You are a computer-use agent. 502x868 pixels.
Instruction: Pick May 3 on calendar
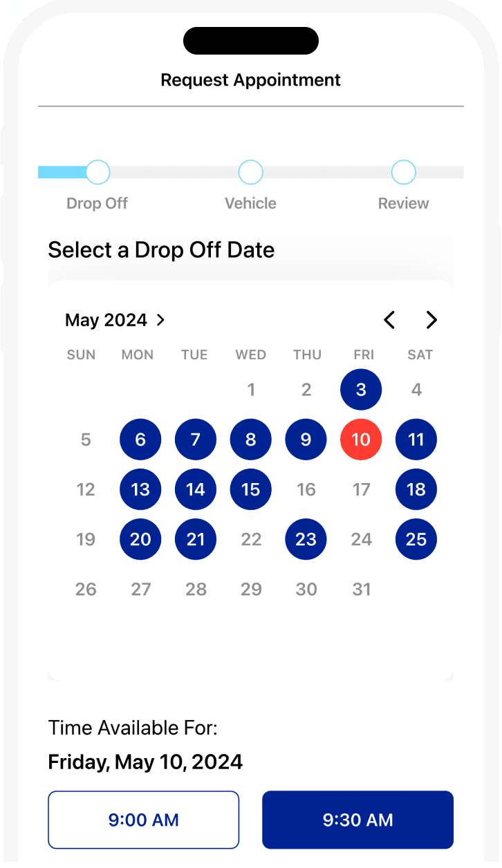[361, 390]
